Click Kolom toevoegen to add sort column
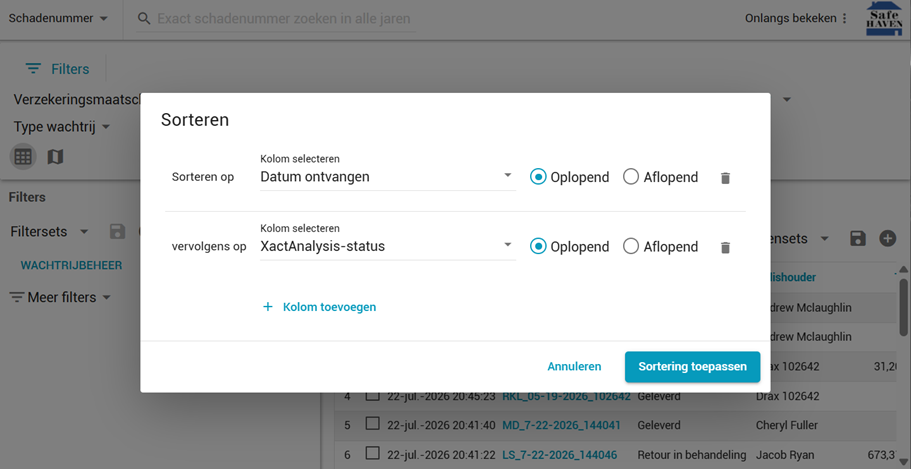The image size is (911, 469). (319, 307)
